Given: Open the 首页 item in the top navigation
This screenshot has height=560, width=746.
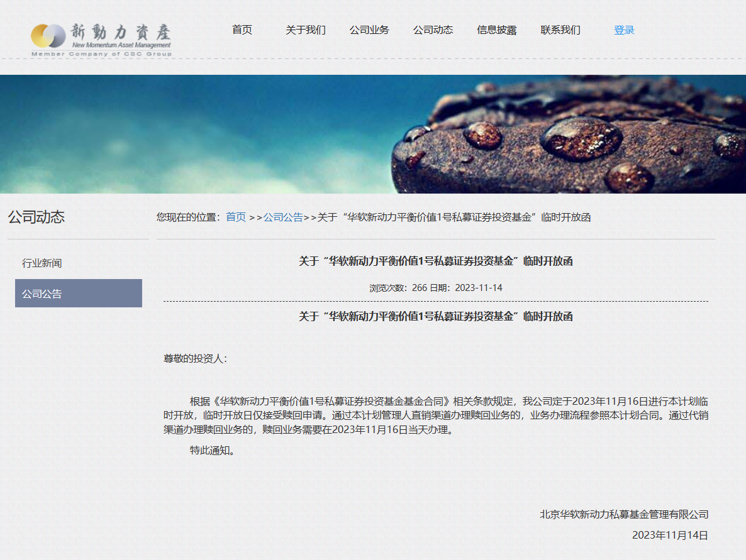Looking at the screenshot, I should point(242,30).
